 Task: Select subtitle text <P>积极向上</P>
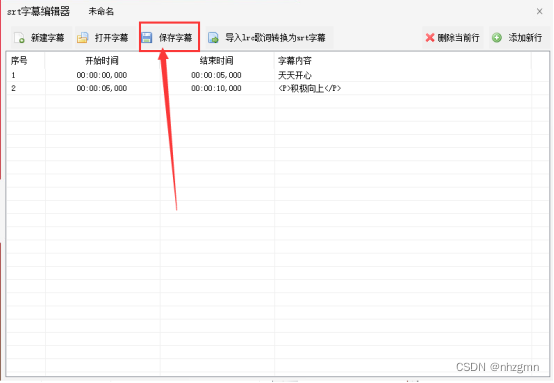310,88
